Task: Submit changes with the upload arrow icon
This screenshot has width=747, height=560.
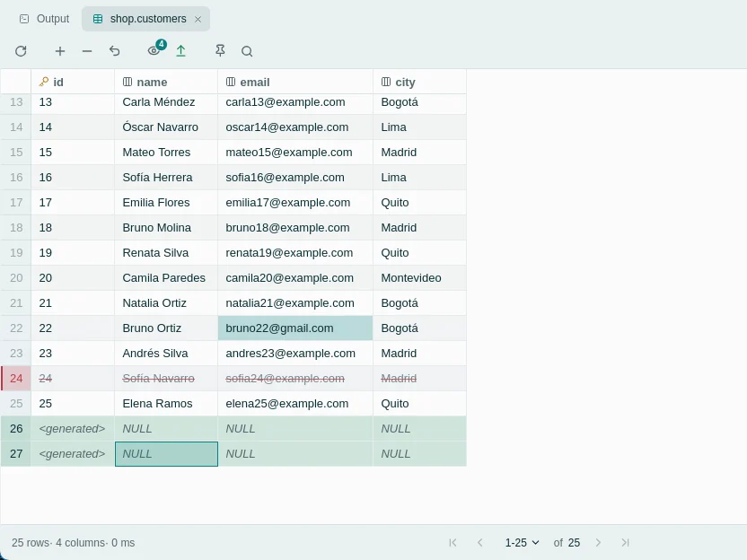Action: click(x=181, y=51)
